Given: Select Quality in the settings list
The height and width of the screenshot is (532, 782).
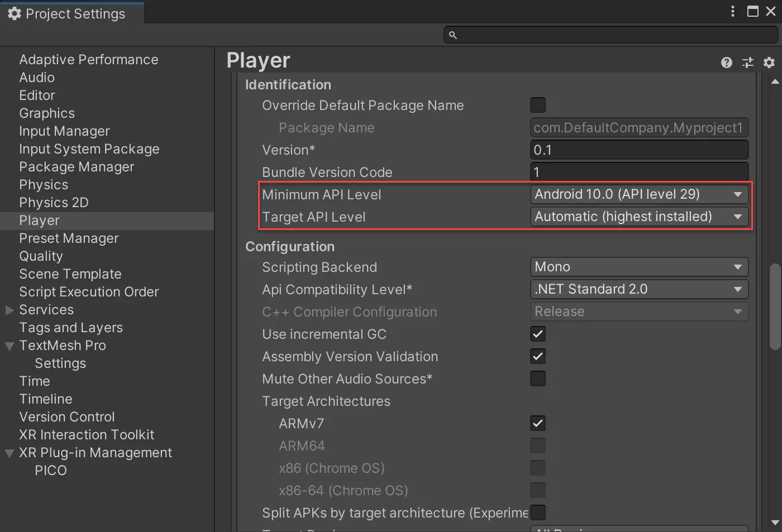Looking at the screenshot, I should (x=41, y=256).
